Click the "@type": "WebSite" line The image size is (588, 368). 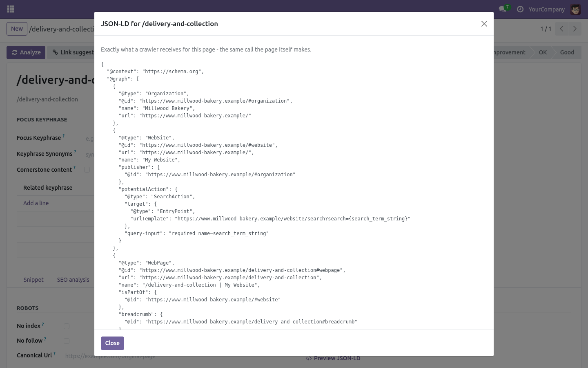point(147,138)
